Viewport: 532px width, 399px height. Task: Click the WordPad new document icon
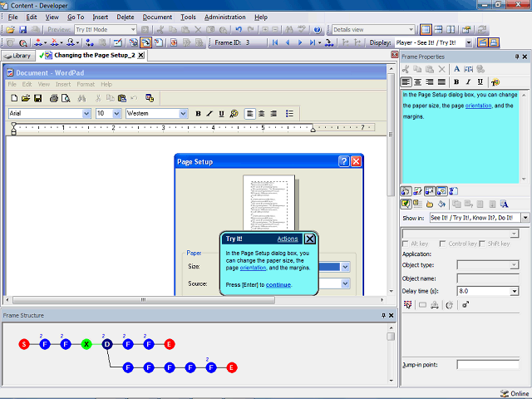coord(14,98)
